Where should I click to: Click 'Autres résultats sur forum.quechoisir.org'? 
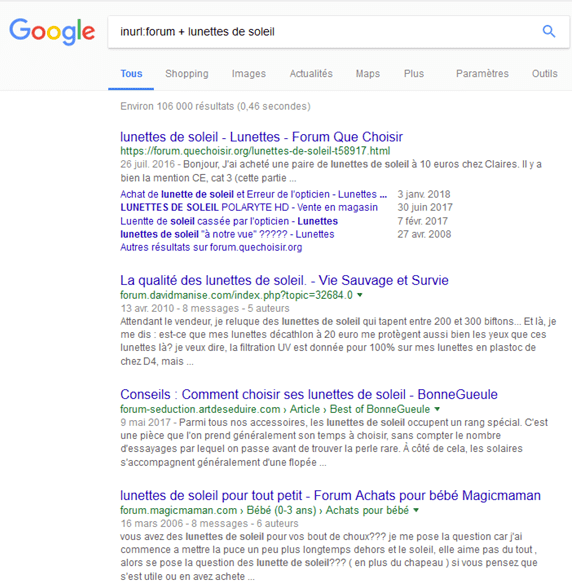click(211, 247)
